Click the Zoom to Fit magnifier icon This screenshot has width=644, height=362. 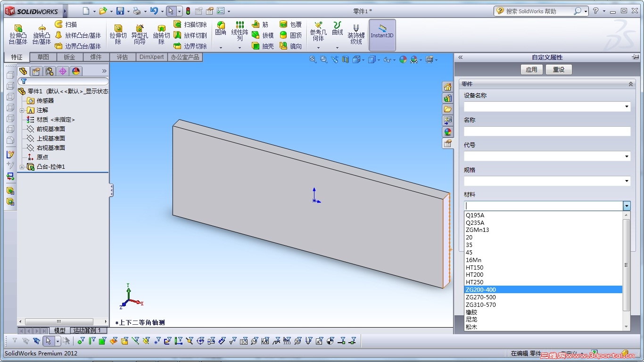pos(313,59)
